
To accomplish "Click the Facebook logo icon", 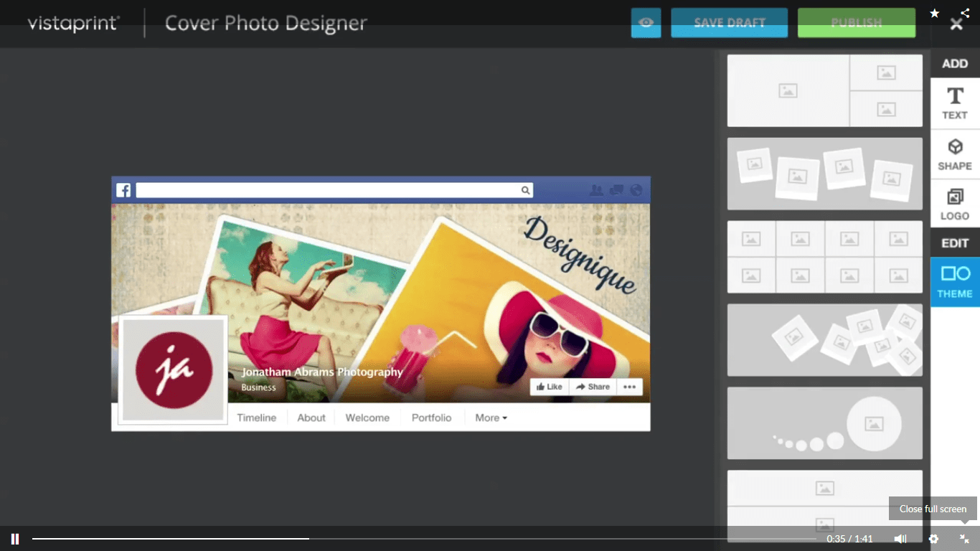I will coord(123,190).
